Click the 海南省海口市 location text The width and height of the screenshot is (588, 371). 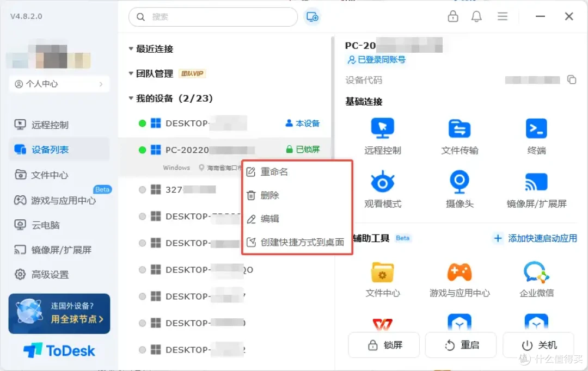click(x=224, y=168)
